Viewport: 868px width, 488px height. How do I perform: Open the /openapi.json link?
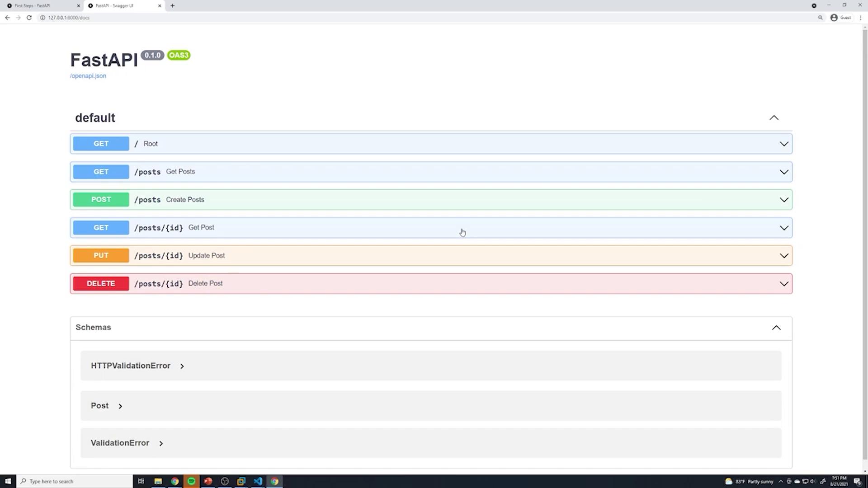[88, 76]
